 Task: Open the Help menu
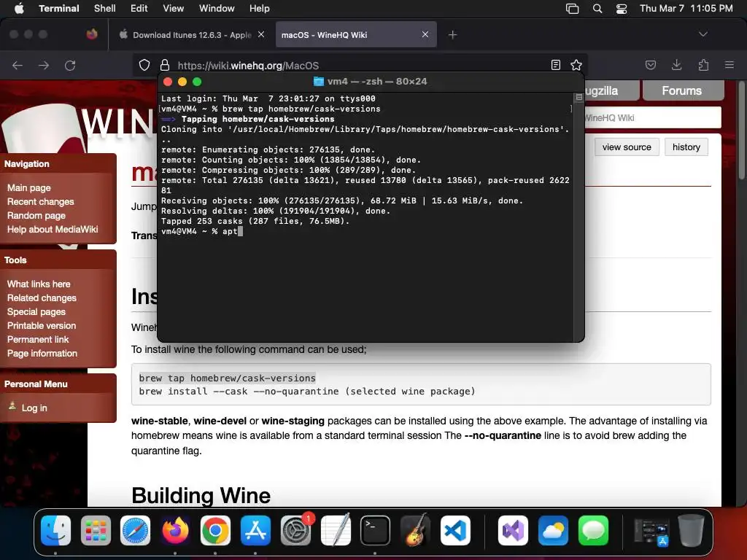click(260, 9)
